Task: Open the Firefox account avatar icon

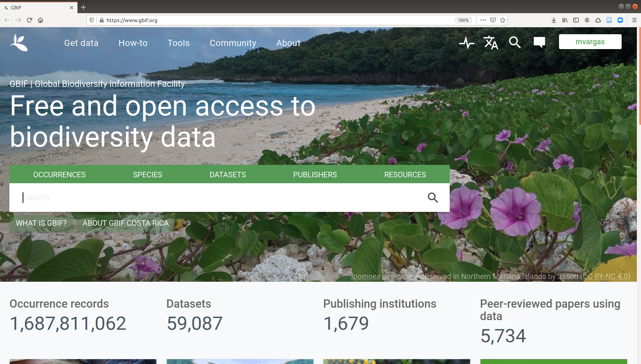Action: click(x=587, y=20)
